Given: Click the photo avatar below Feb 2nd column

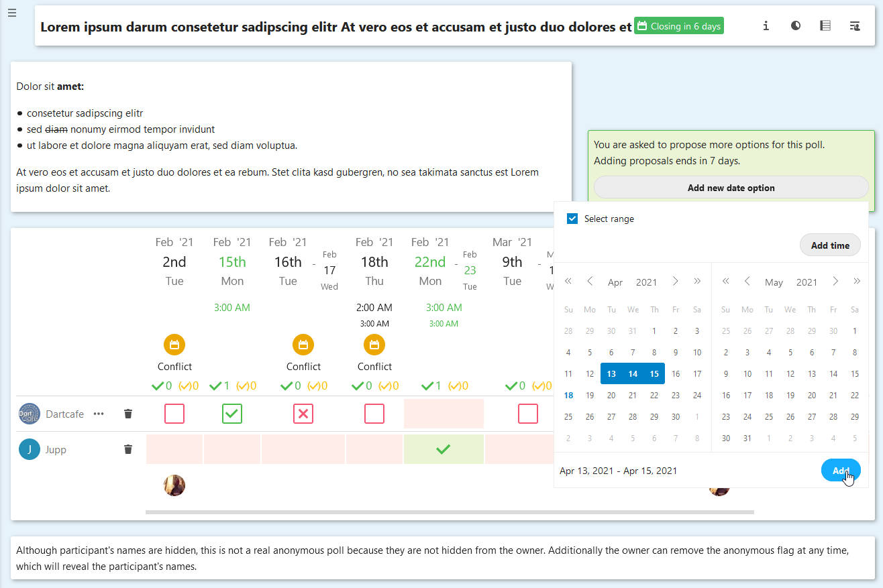Looking at the screenshot, I should (174, 485).
